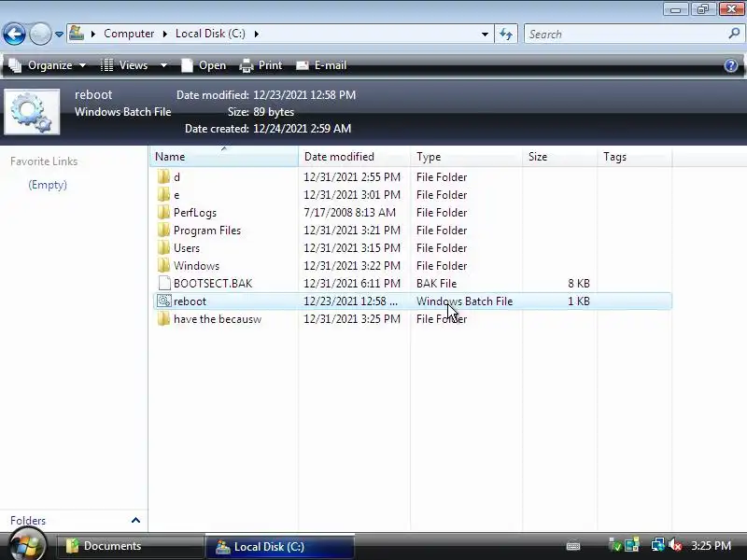E-mail the selected file

pos(321,65)
